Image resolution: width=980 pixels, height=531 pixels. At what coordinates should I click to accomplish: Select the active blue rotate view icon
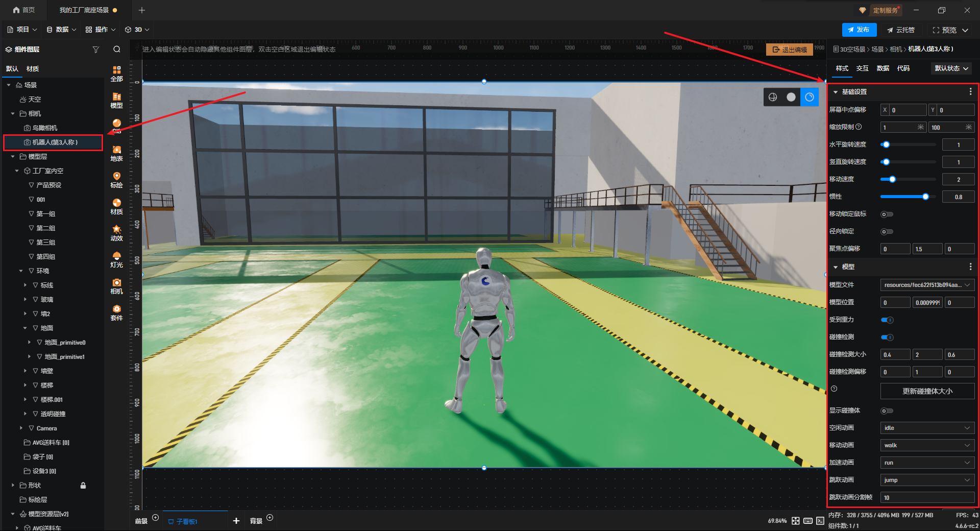click(x=810, y=97)
